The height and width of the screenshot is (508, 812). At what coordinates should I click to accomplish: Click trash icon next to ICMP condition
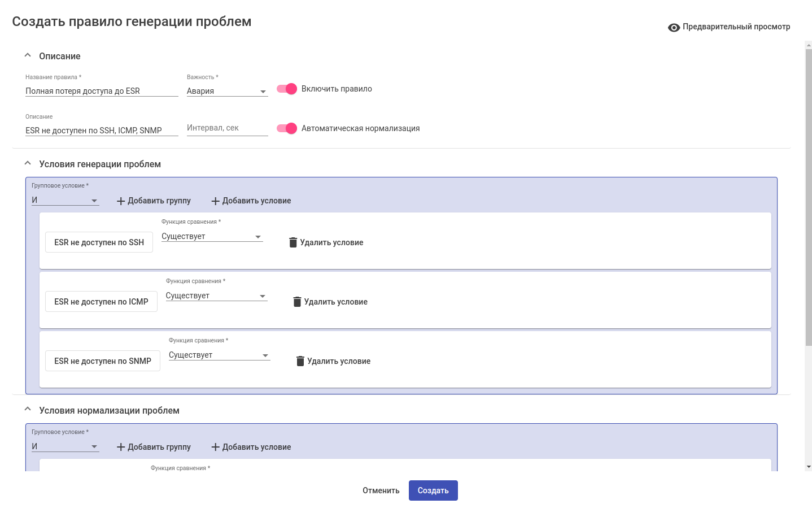pyautogui.click(x=297, y=302)
